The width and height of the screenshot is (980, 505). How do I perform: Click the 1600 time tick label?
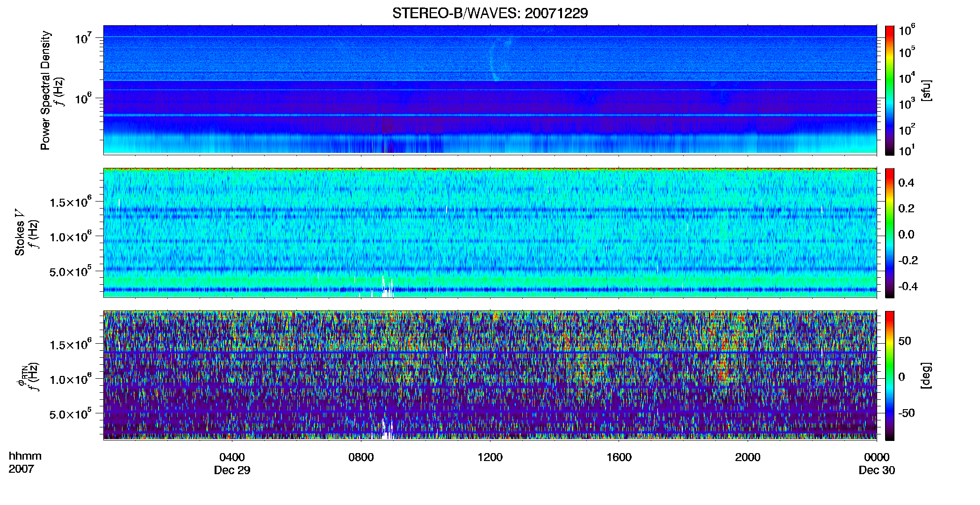(x=619, y=457)
